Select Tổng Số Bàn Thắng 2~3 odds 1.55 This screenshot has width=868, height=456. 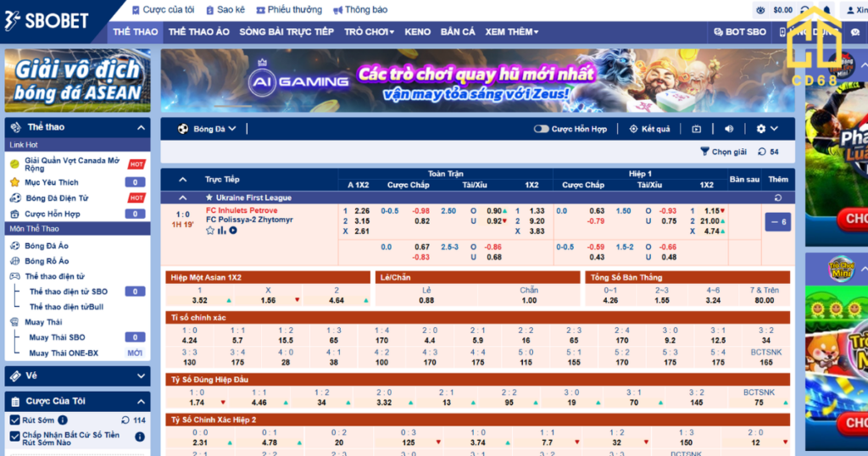pyautogui.click(x=661, y=301)
